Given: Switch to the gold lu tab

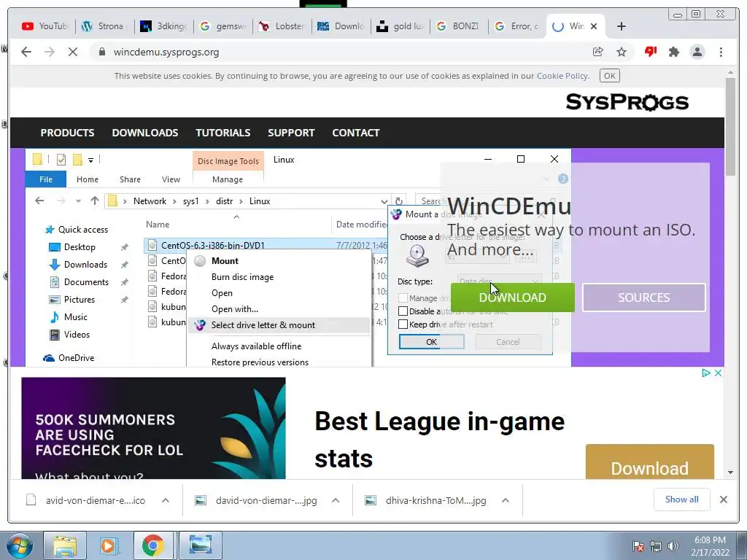Looking at the screenshot, I should click(400, 26).
